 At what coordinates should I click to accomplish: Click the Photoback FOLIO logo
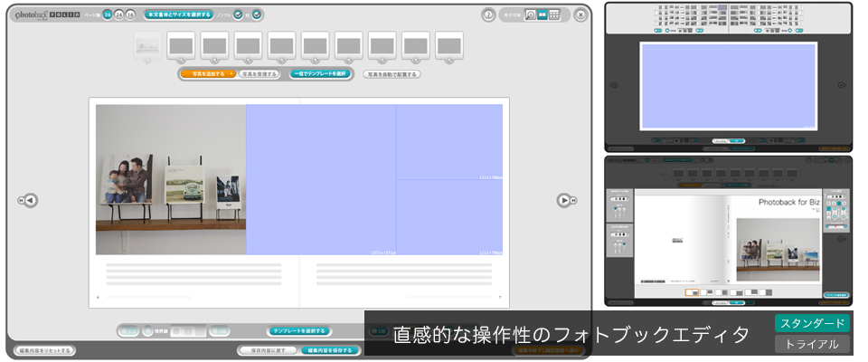46,15
